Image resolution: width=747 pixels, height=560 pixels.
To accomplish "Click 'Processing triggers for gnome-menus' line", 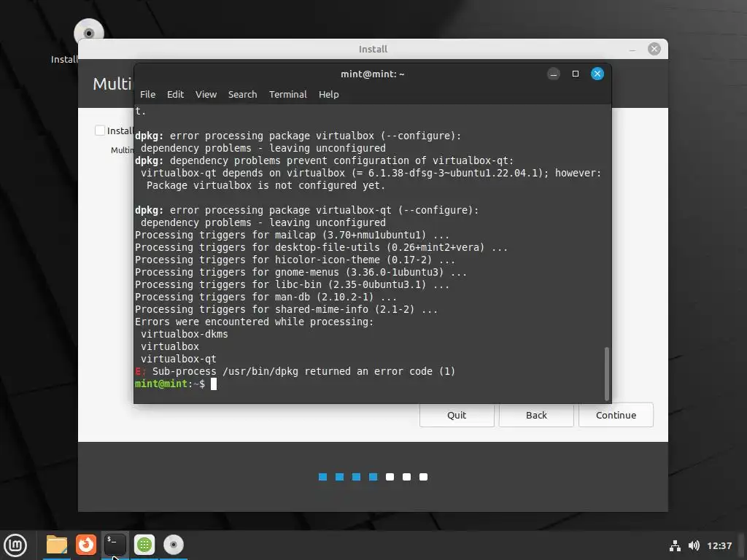I will (x=301, y=273).
